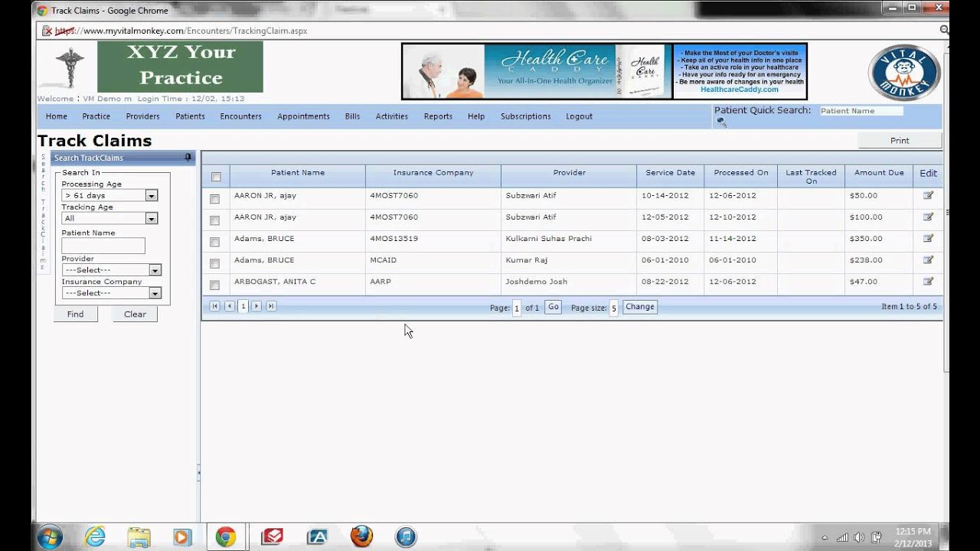Viewport: 980px width, 551px height.
Task: Open Firefox from the taskbar
Action: 361,536
